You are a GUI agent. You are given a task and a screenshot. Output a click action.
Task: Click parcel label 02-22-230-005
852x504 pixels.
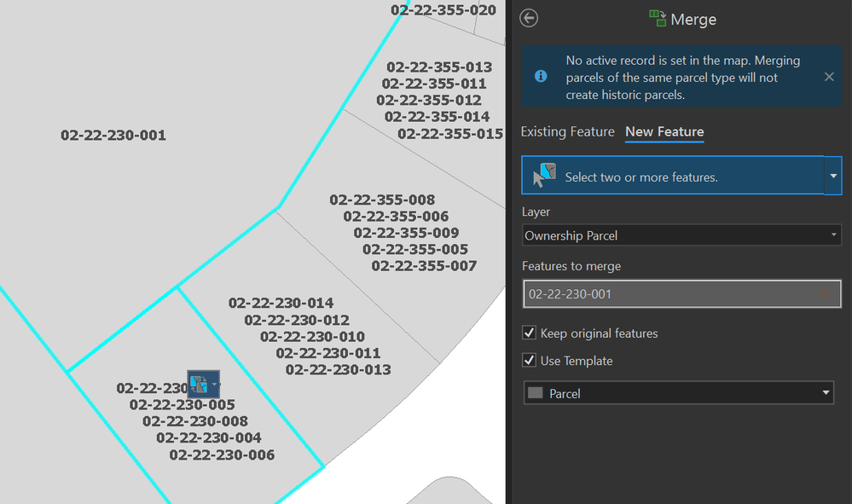[182, 404]
